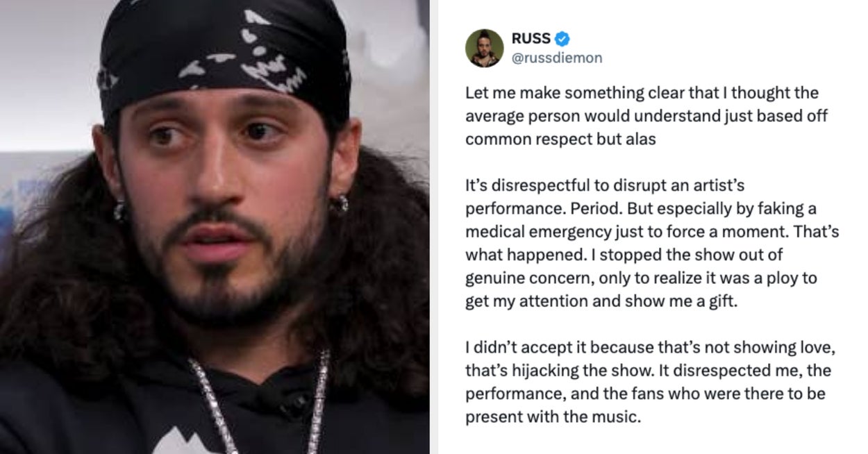Viewport: 868px width, 454px height.
Task: Click the earring near the tweet panel
Action: (x=341, y=203)
